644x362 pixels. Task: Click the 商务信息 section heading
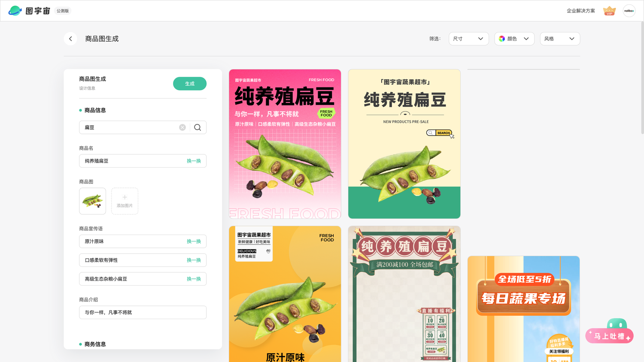(95, 344)
